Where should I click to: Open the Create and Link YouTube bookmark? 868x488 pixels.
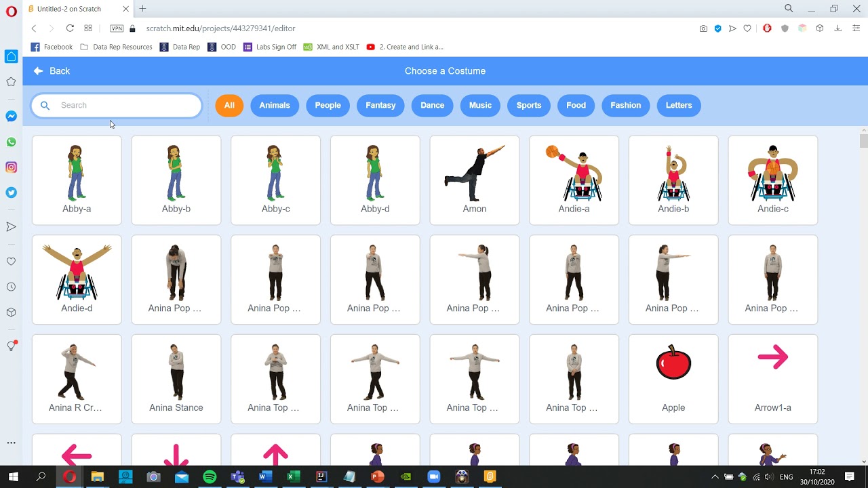click(405, 47)
